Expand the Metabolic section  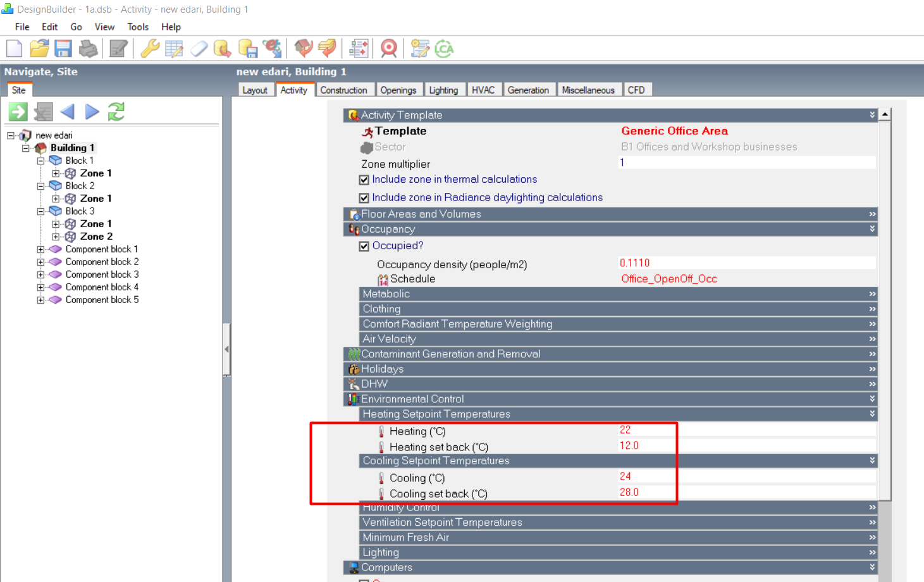coord(618,294)
